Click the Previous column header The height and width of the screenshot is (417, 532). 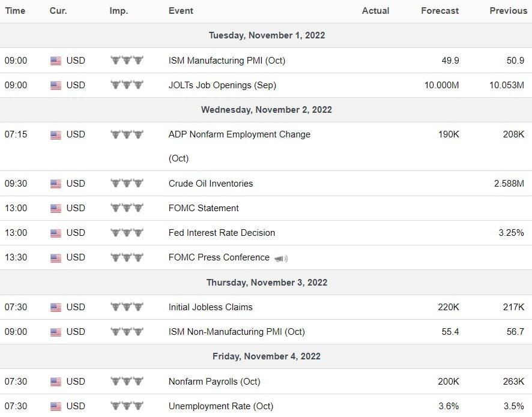(x=508, y=11)
